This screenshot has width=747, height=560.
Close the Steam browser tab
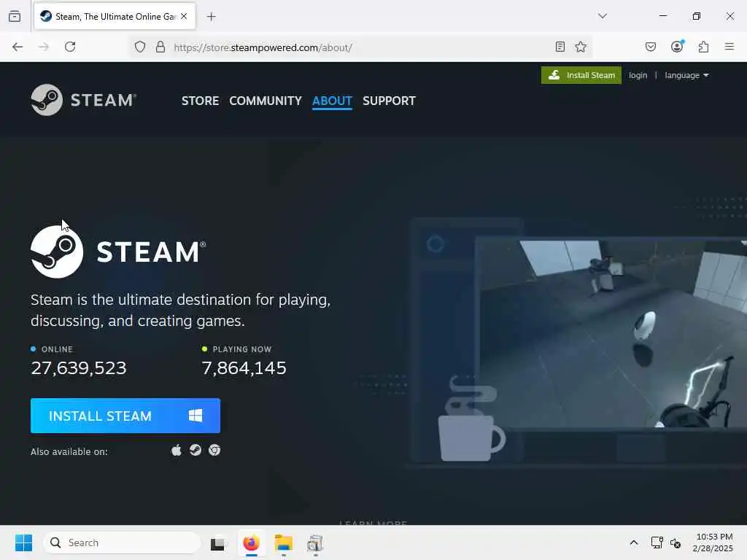[184, 16]
